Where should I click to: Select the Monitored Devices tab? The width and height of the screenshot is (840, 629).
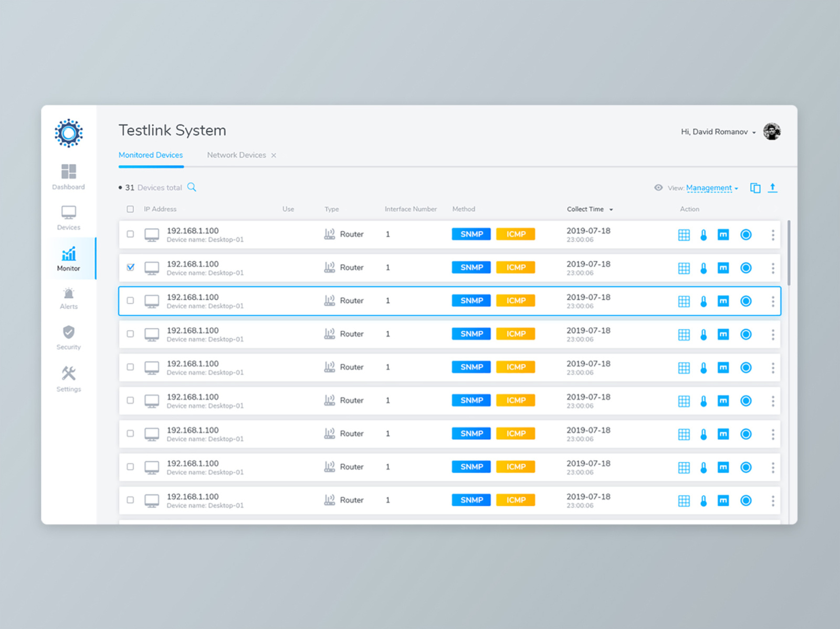(x=151, y=155)
